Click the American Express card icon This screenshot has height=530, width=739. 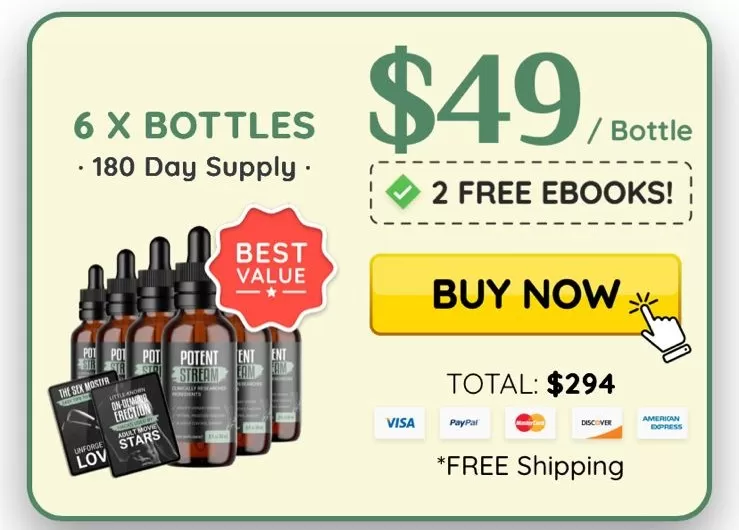[x=662, y=423]
